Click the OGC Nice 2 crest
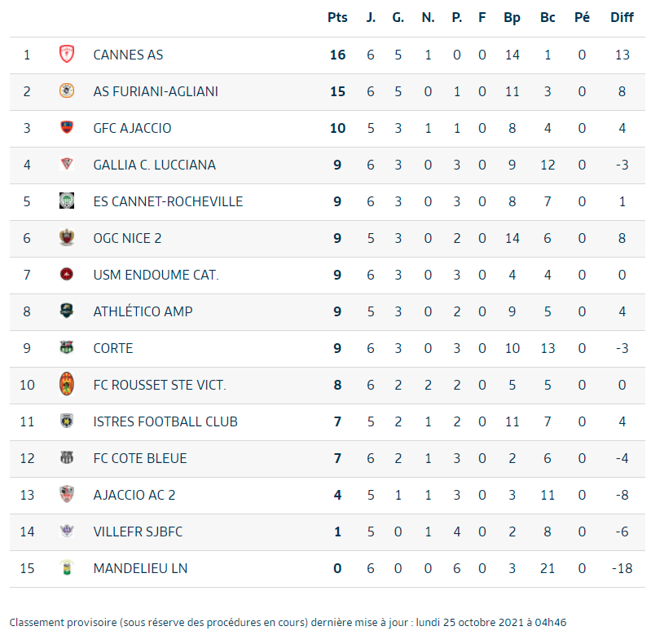651x644 pixels. point(67,237)
